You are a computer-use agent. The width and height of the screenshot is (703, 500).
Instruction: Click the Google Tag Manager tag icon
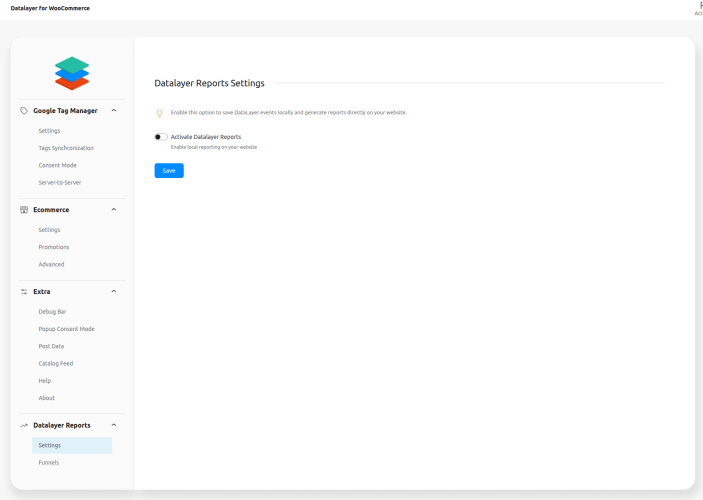[x=24, y=111]
